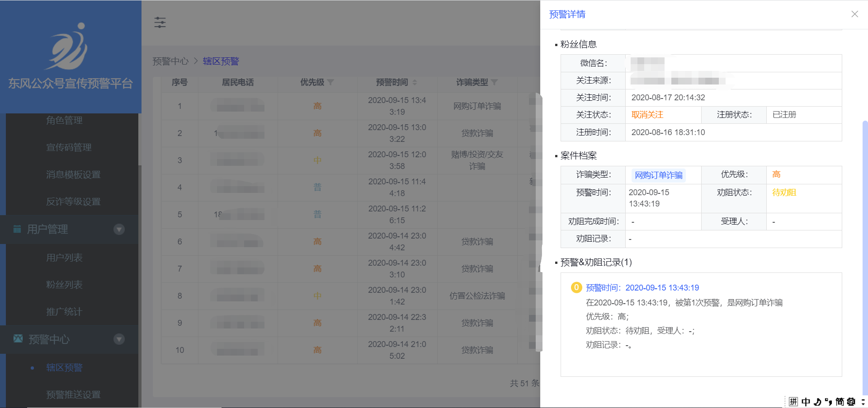Click the 粉丝信息 section heading
Viewport: 868px width, 408px height.
578,44
